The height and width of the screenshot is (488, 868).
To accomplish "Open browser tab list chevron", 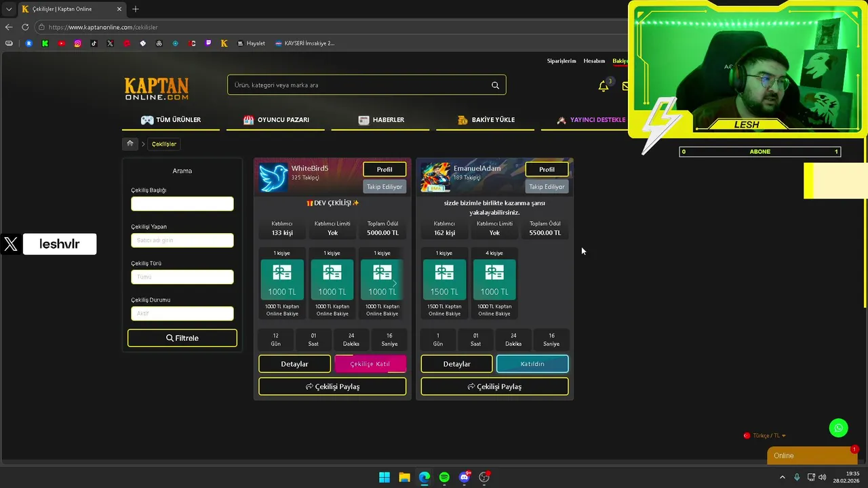I will click(9, 9).
